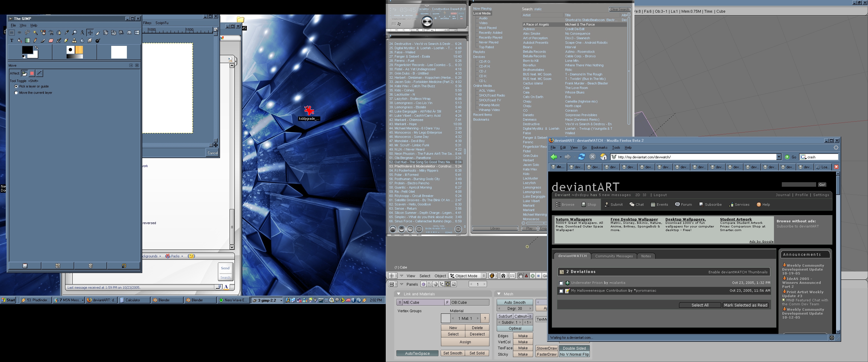Viewport: 868px width, 362px height.
Task: Open Blender 3D view window type selector
Action: click(x=393, y=276)
